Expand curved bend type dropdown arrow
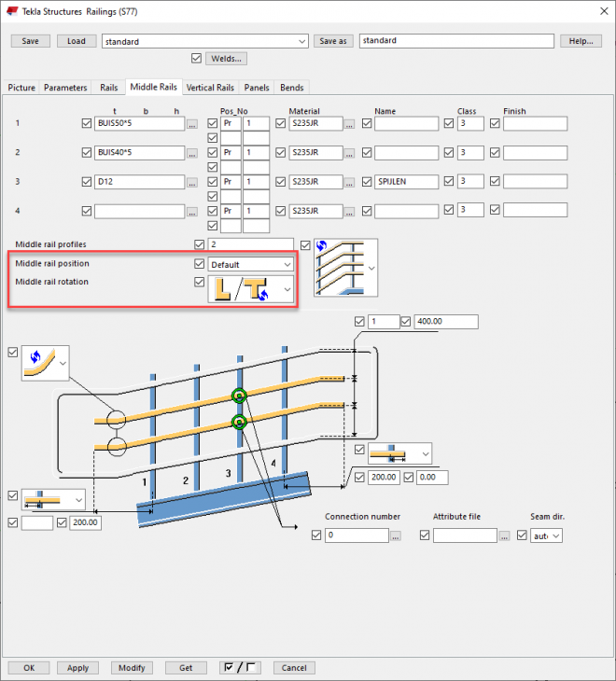 (x=63, y=363)
